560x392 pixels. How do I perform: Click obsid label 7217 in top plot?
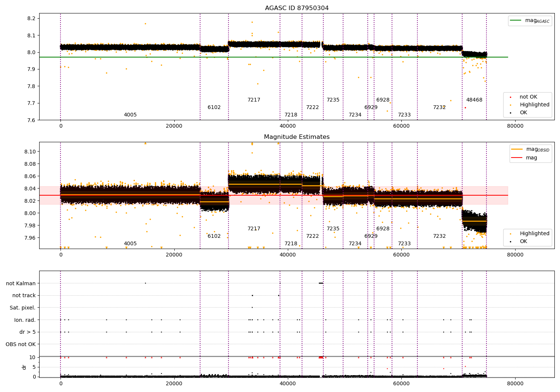[254, 100]
